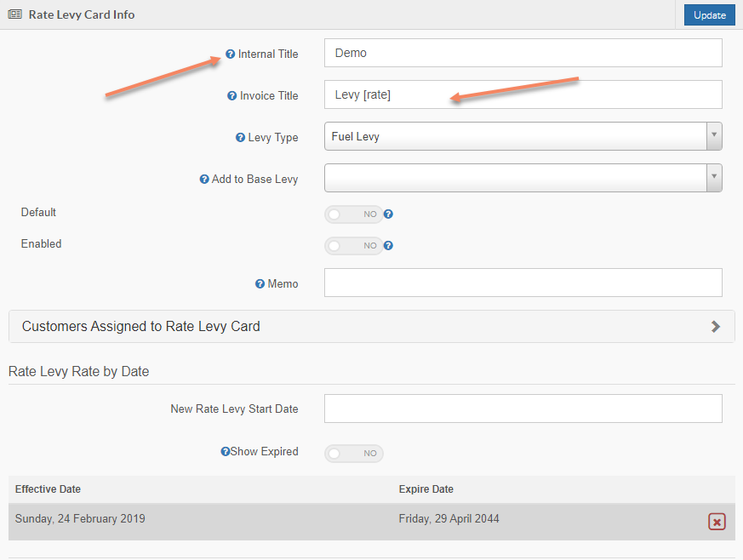
Task: Click the Rate Levy Card Info header icon
Action: [x=14, y=14]
